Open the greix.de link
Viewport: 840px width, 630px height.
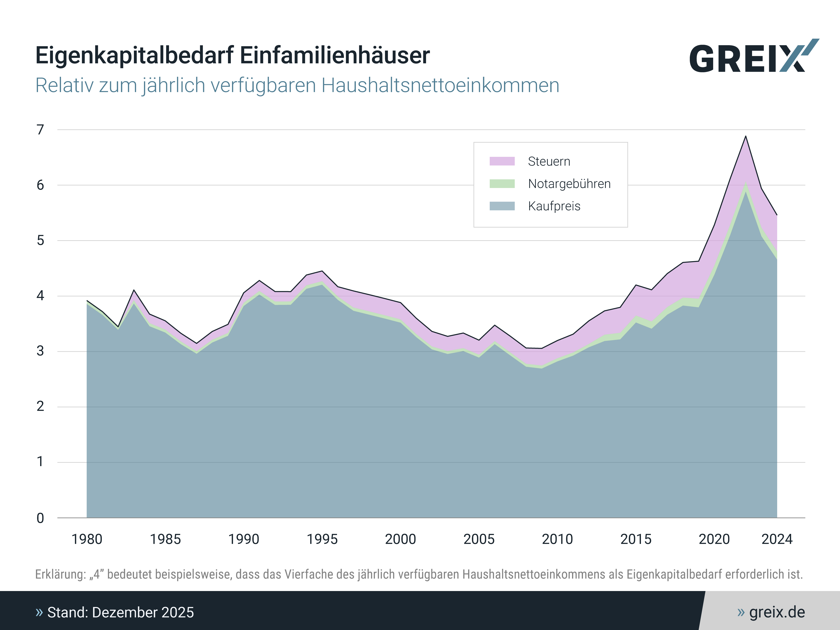[x=777, y=612]
